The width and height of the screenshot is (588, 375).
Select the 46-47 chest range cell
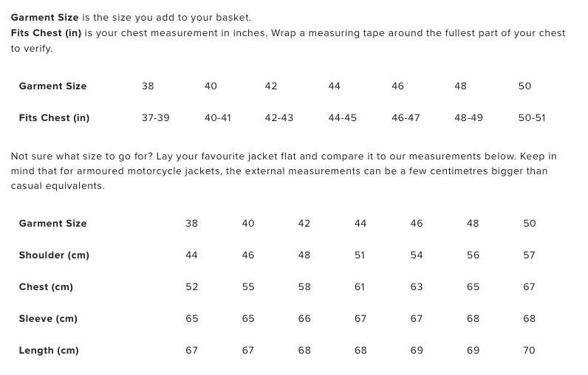(x=406, y=118)
